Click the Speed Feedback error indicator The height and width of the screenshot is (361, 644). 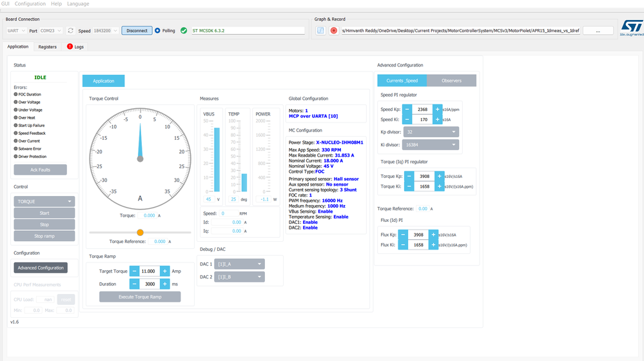15,133
